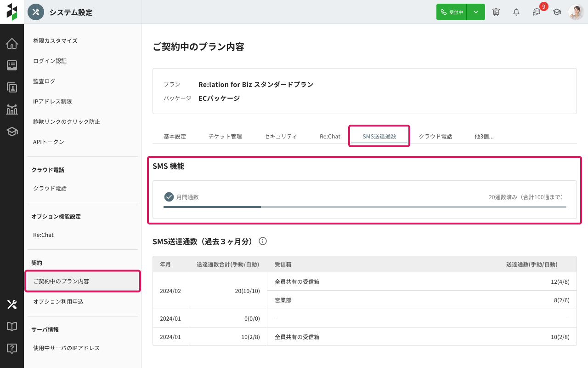
Task: Click the 送達通数合計(手動/自動) column header
Action: point(228,264)
